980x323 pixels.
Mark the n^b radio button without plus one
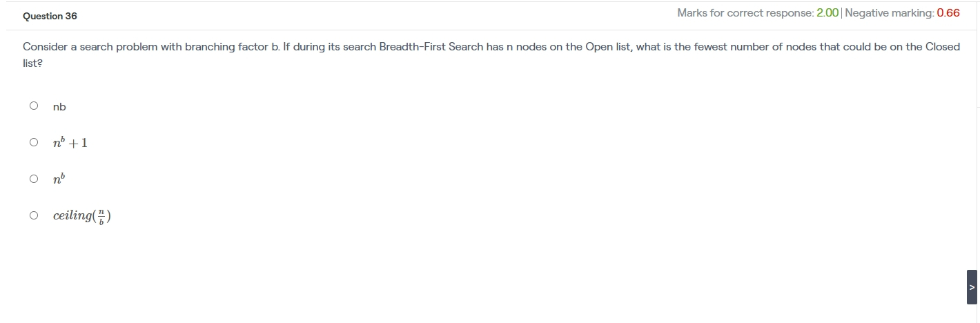click(34, 179)
